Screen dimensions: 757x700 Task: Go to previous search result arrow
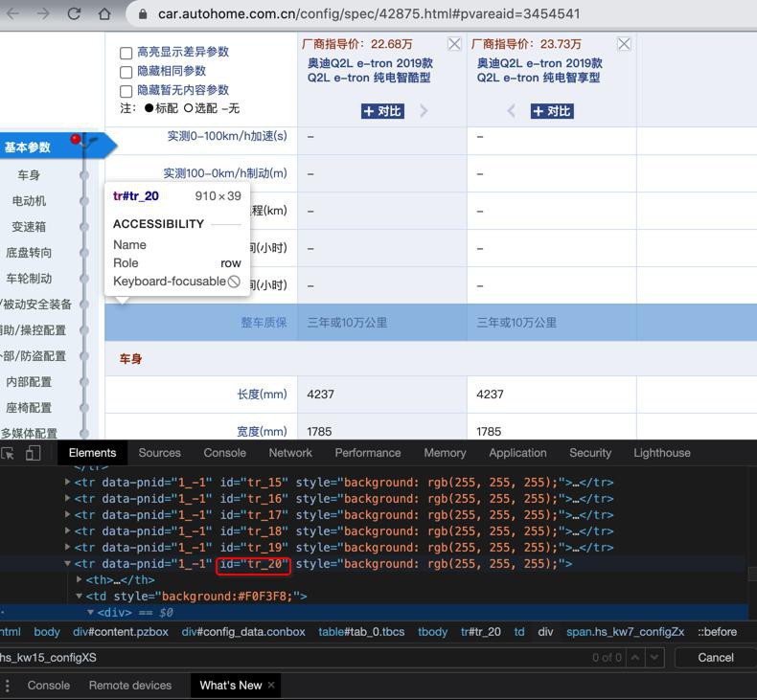click(x=636, y=658)
